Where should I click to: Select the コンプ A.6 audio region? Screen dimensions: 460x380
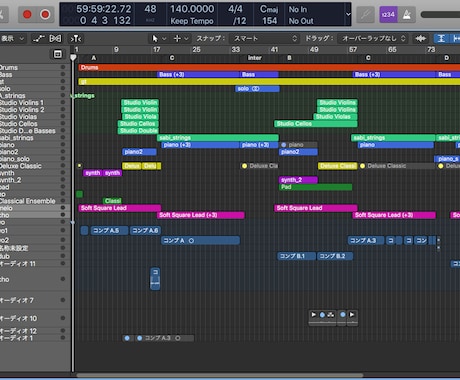[145, 230]
